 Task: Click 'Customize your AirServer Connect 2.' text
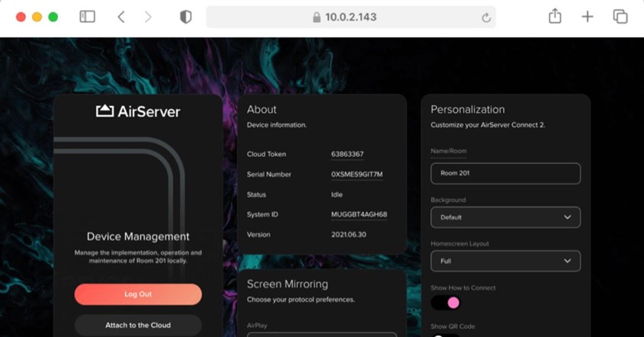pos(488,125)
